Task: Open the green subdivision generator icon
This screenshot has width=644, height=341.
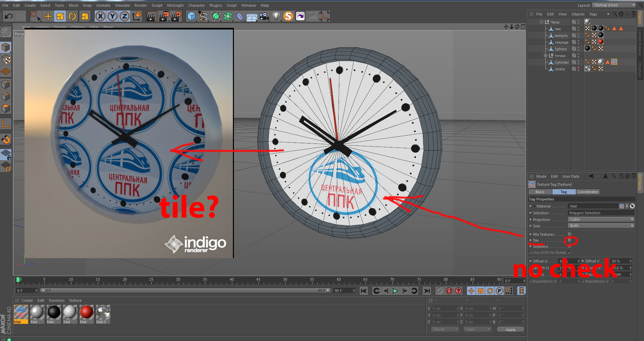Action: (x=216, y=16)
